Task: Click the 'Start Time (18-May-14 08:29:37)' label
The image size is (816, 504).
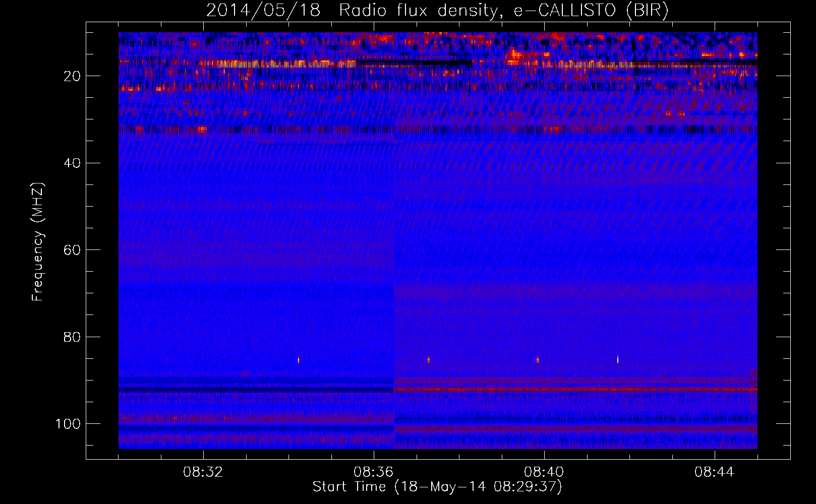Action: pos(437,487)
